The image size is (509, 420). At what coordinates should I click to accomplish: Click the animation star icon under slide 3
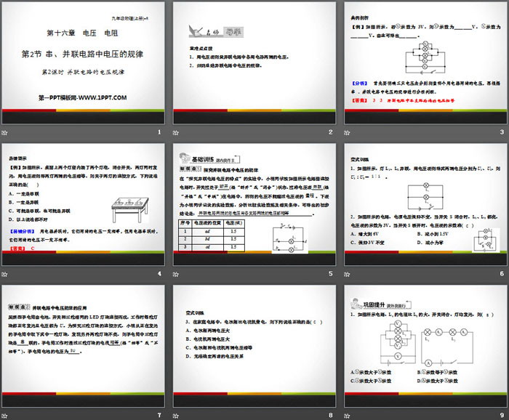[347, 133]
